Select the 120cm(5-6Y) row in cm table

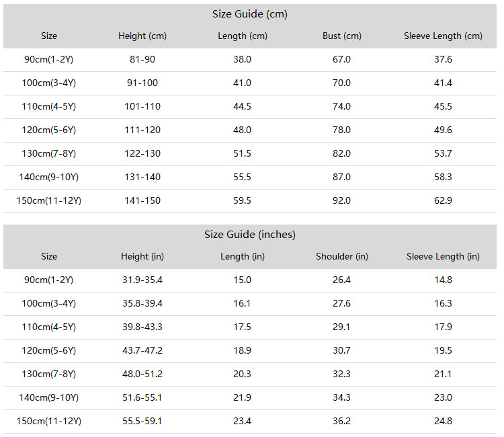[250, 130]
